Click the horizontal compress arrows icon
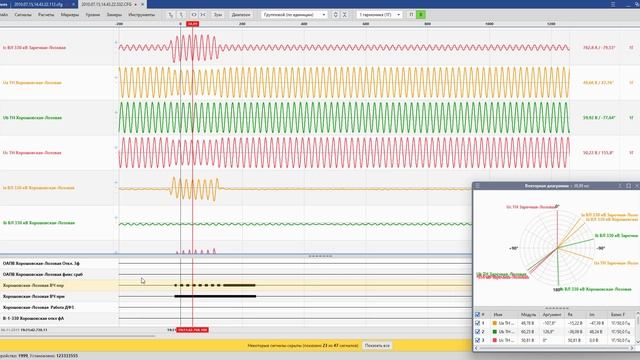Image resolution: width=640 pixels, height=360 pixels. 203,15
